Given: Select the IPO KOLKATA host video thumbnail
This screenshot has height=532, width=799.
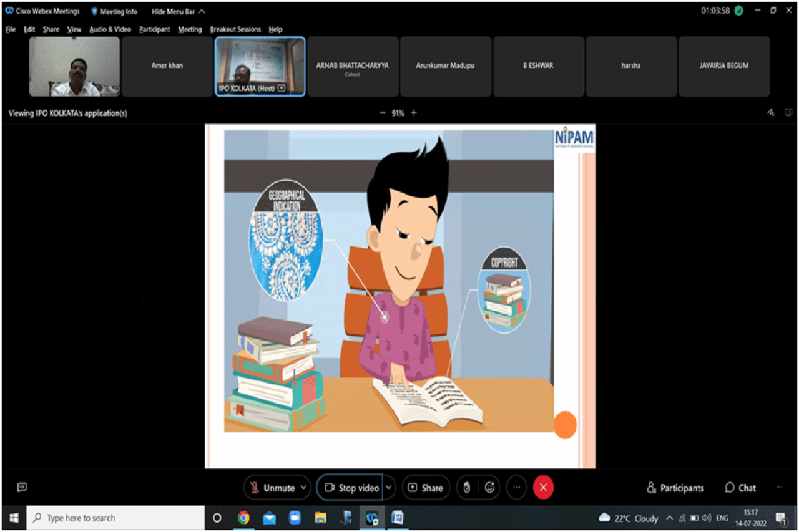Looking at the screenshot, I should click(x=260, y=66).
